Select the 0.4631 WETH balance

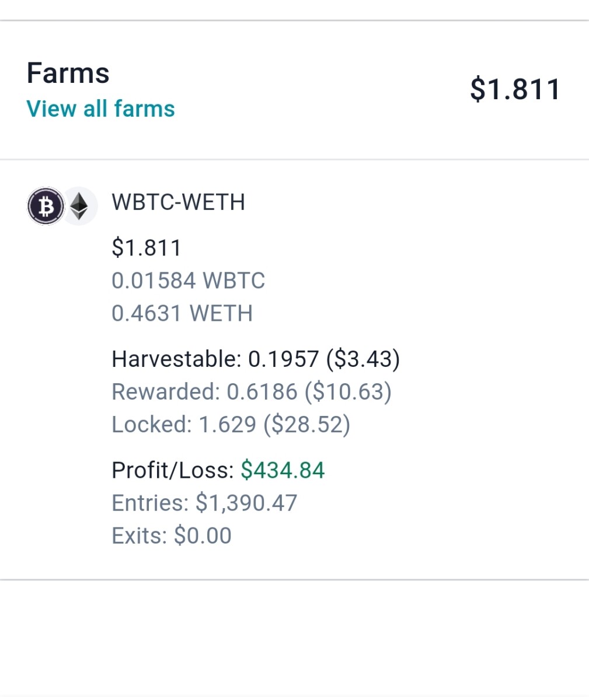coord(182,313)
